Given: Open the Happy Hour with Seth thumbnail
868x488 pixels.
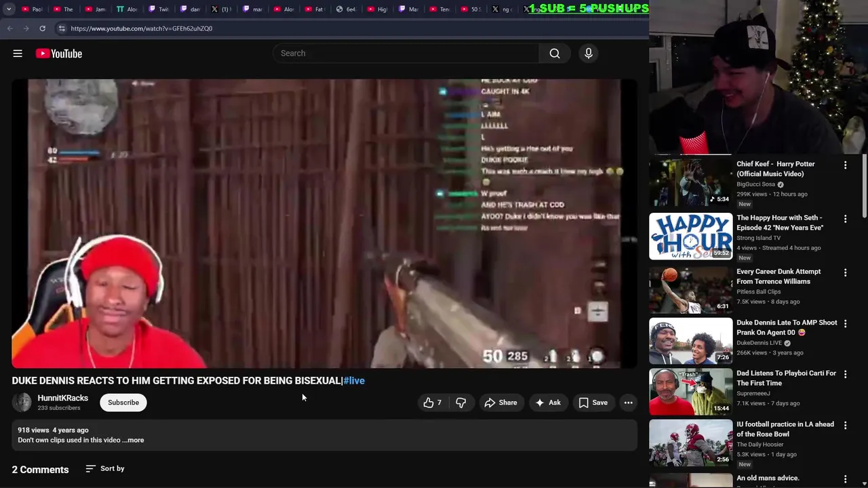Looking at the screenshot, I should click(690, 237).
